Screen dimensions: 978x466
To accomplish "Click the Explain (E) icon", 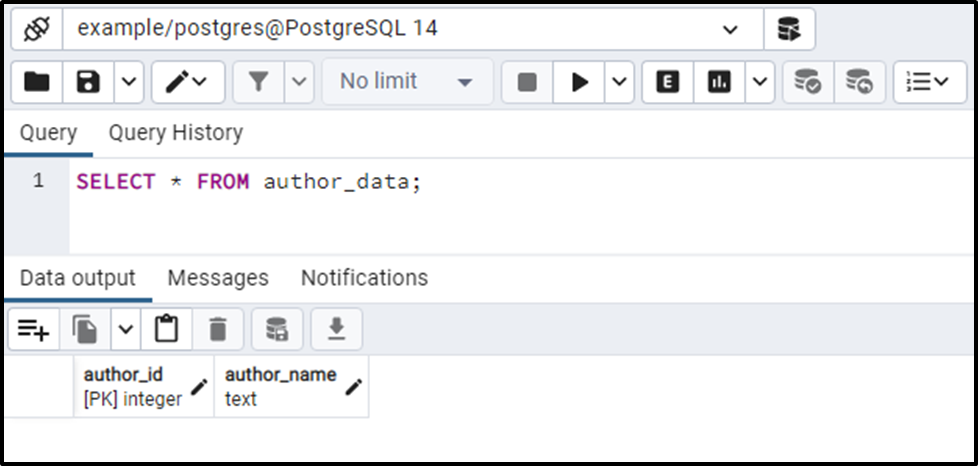I will (668, 82).
